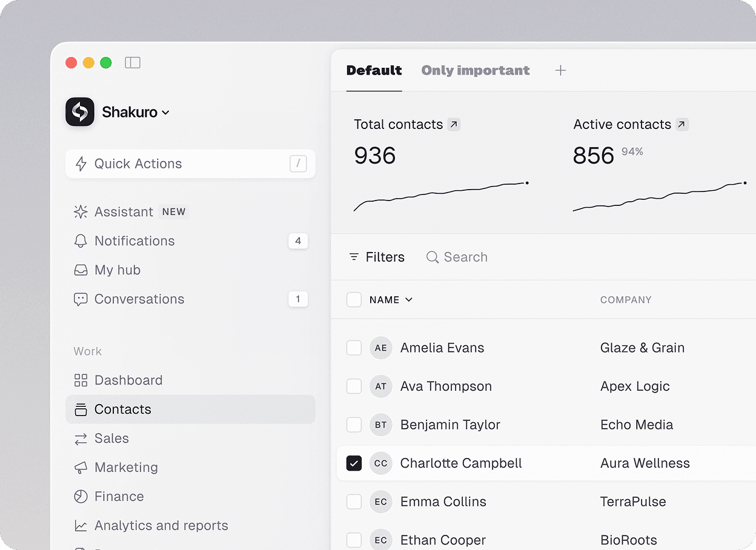Uncheck the Charlotte Campbell row checkbox
The height and width of the screenshot is (550, 756).
[354, 463]
